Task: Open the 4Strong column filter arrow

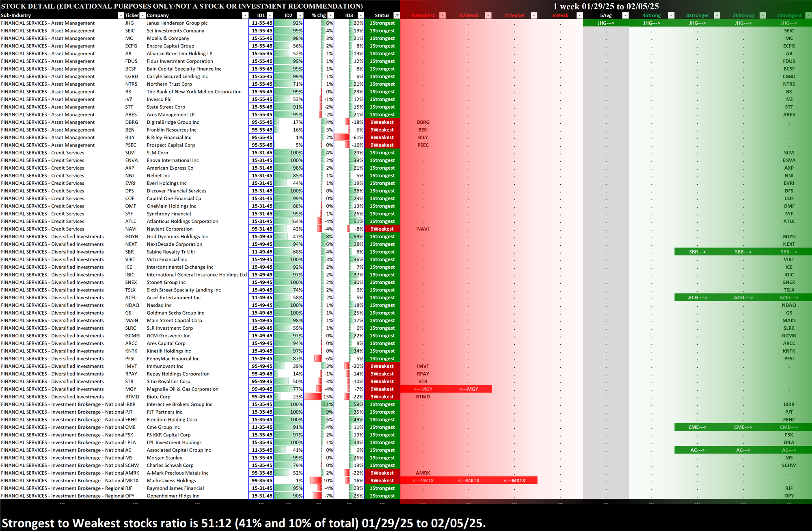Action: (671, 15)
